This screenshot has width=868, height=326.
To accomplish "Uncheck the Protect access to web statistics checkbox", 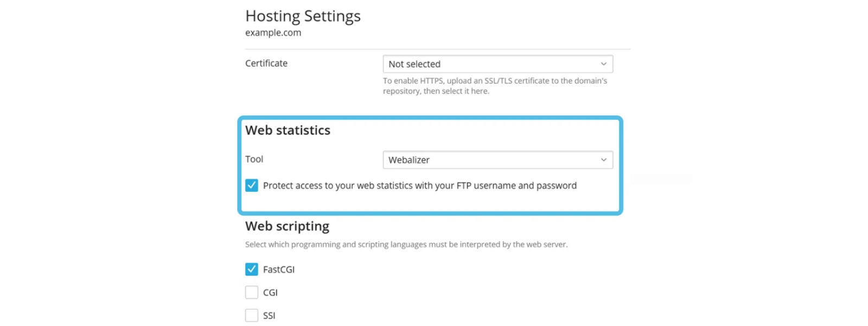I will 252,185.
